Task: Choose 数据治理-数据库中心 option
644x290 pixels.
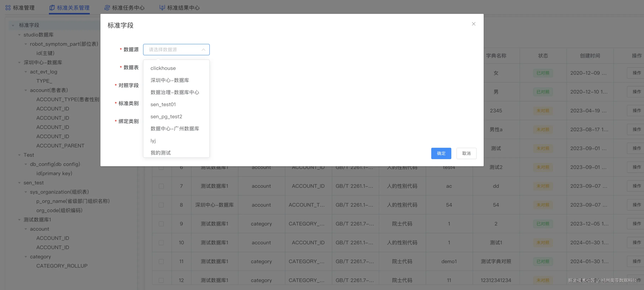Action: (x=175, y=92)
